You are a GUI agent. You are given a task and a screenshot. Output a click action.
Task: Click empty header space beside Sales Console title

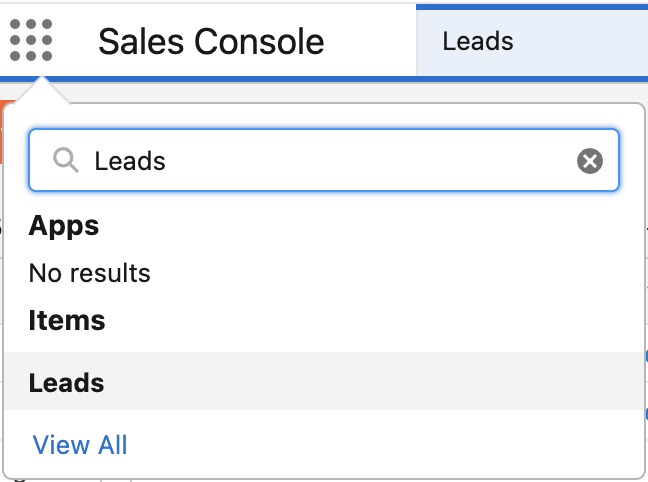(x=370, y=41)
